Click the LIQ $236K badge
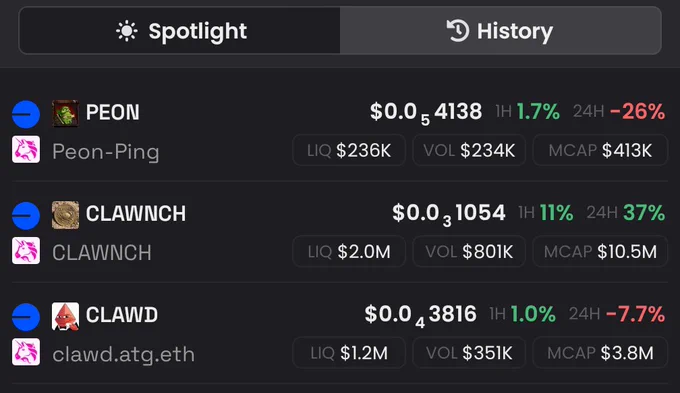Image resolution: width=680 pixels, height=393 pixels. [349, 151]
